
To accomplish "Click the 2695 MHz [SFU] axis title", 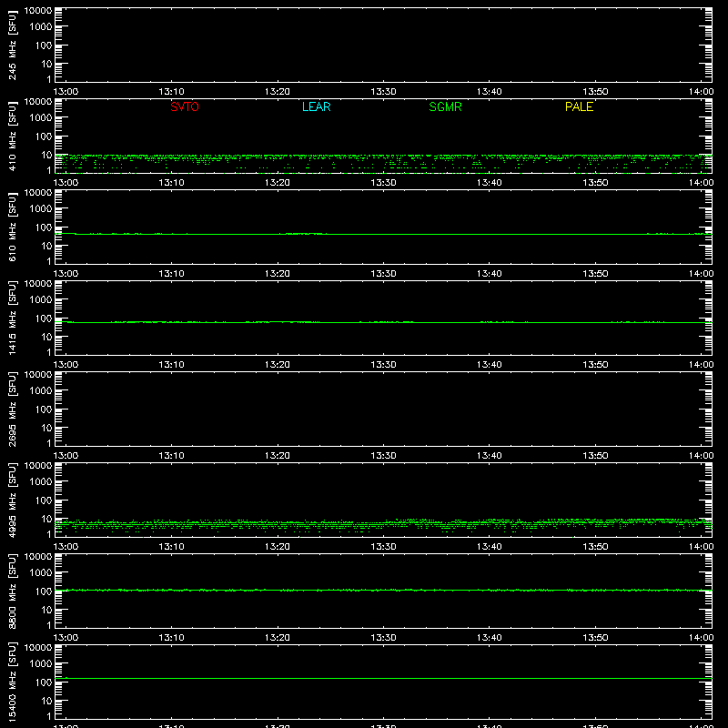I will pyautogui.click(x=13, y=409).
